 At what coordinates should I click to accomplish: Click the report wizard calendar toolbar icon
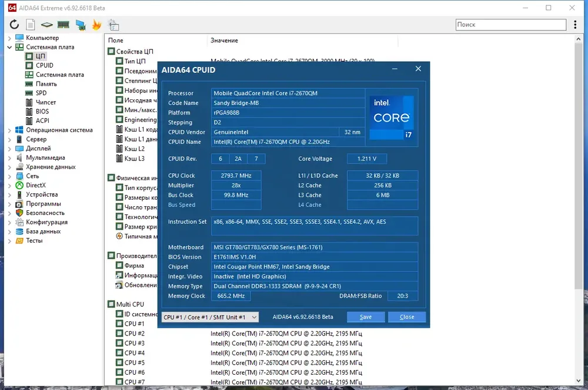113,25
